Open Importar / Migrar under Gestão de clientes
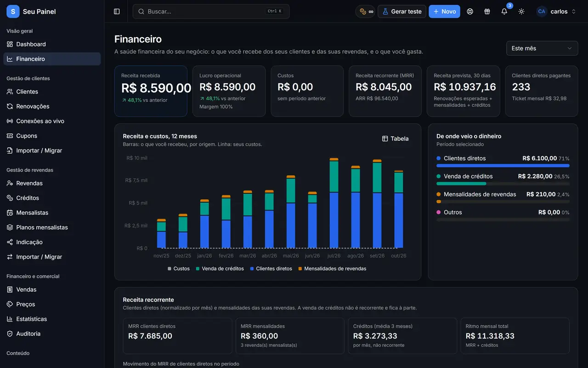The height and width of the screenshot is (368, 588). click(52, 150)
